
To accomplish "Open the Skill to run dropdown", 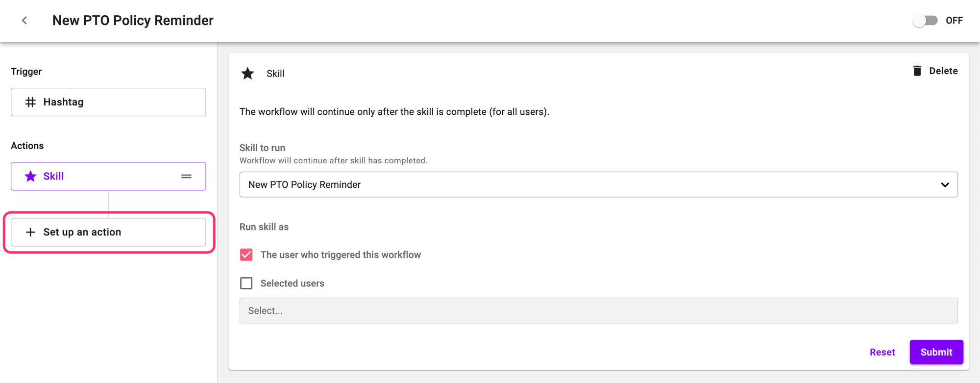I will tap(588, 184).
